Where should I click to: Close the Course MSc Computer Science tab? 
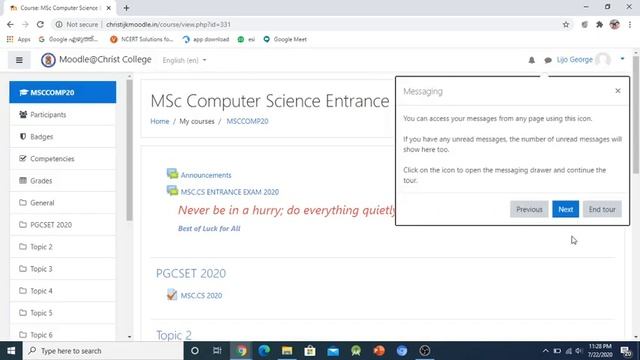109,8
